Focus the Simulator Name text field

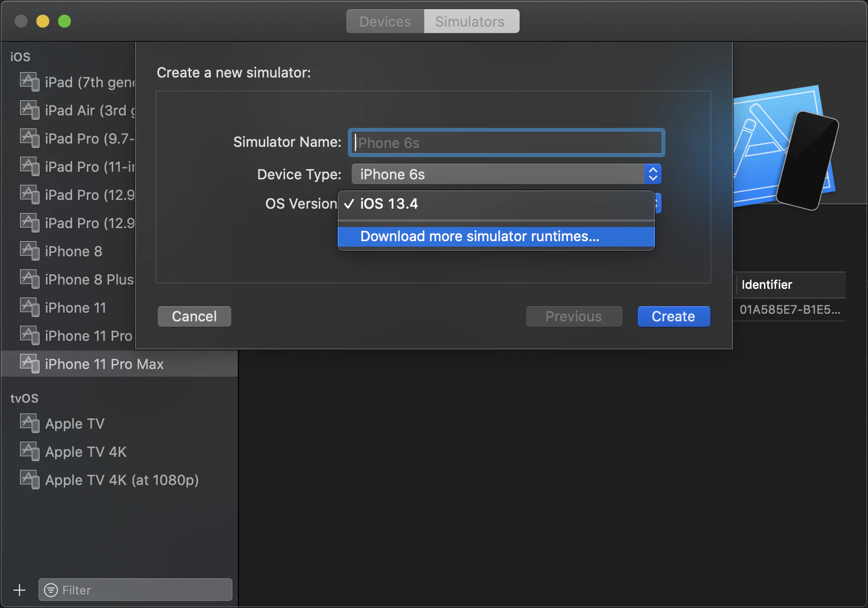click(x=507, y=143)
